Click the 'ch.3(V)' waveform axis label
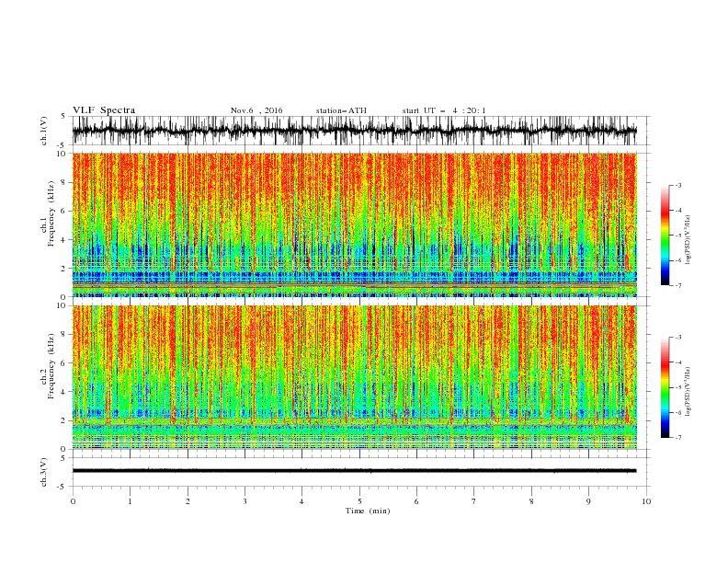The height and width of the screenshot is (563, 728). (x=44, y=472)
